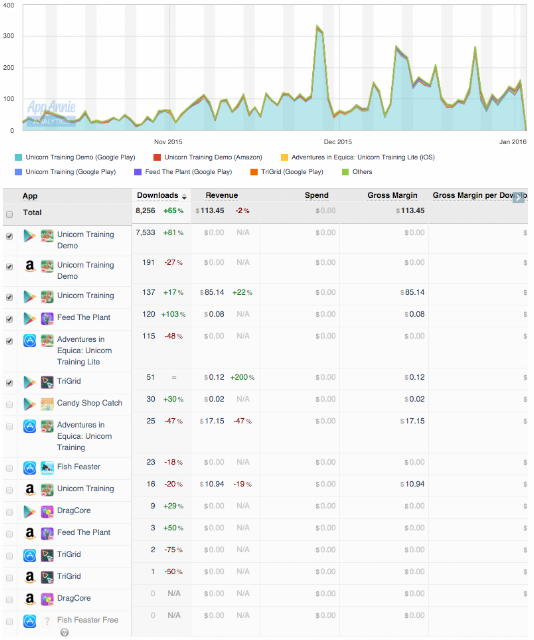The height and width of the screenshot is (640, 534).
Task: Uncheck Unicorn Training Demo Amazon checkbox
Action: tap(9, 267)
